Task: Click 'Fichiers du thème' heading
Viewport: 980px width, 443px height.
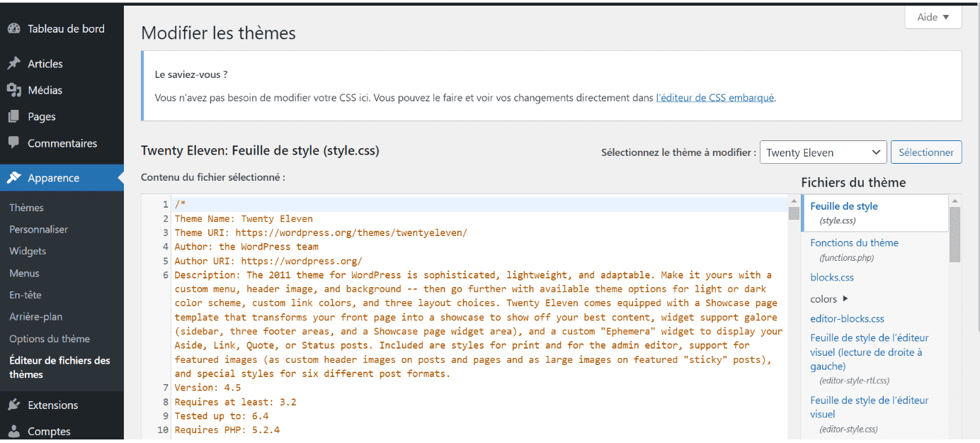Action: point(853,183)
